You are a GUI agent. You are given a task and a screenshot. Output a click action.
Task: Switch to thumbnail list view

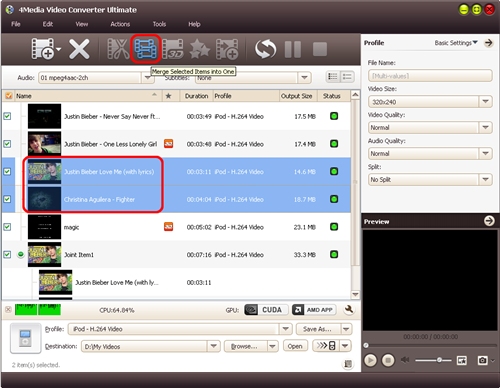[x=333, y=77]
